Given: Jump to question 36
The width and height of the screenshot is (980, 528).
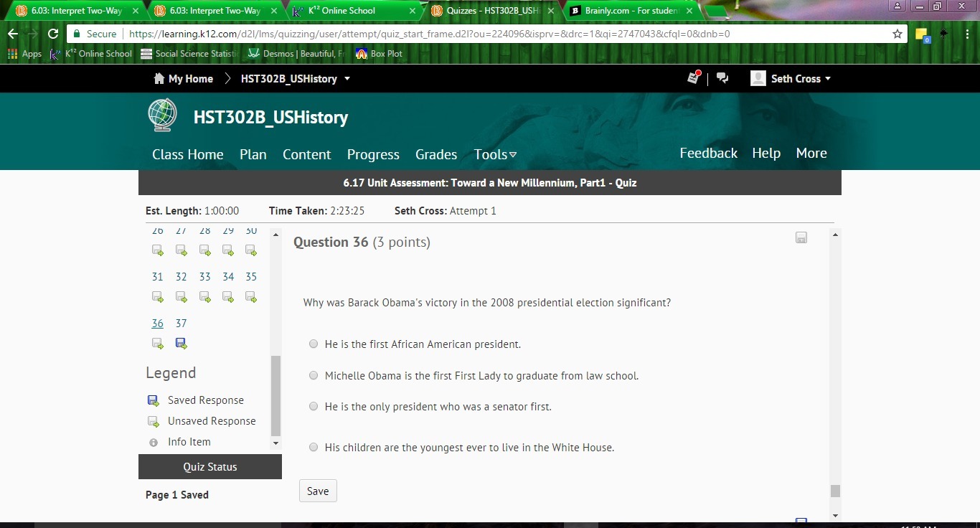Looking at the screenshot, I should [157, 324].
